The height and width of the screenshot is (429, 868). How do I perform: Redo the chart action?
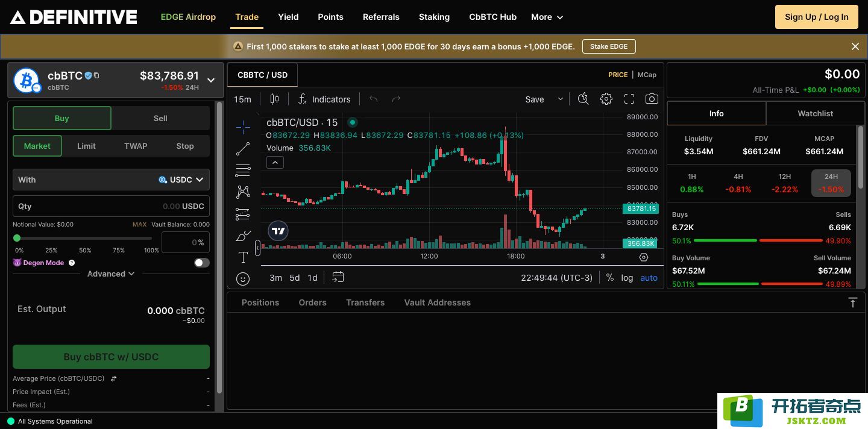pyautogui.click(x=396, y=99)
